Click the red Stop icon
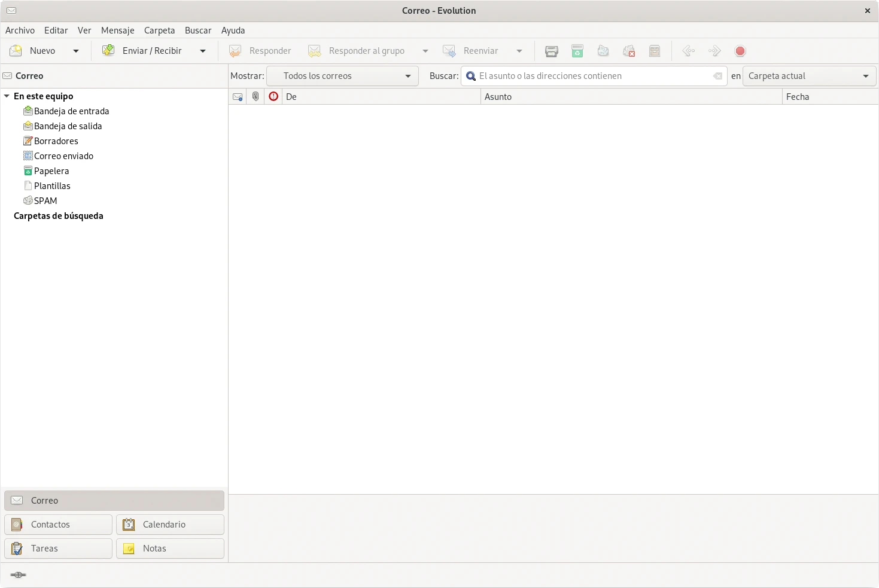The image size is (879, 588). 740,51
